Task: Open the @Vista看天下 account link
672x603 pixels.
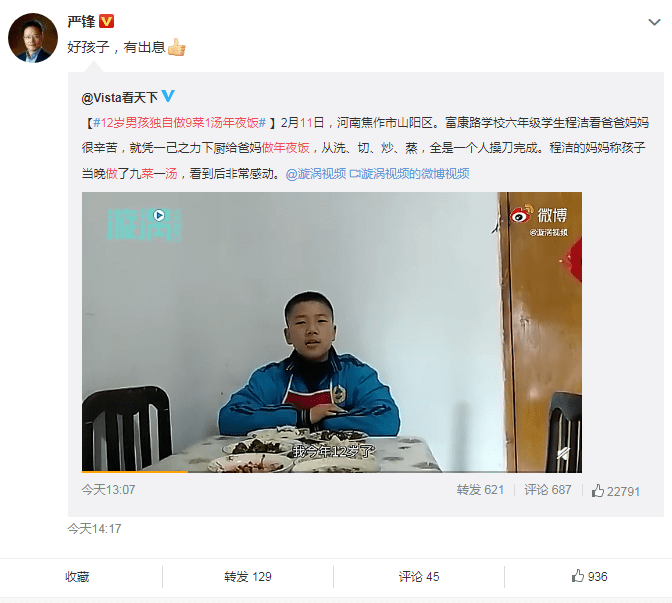Action: [x=120, y=98]
